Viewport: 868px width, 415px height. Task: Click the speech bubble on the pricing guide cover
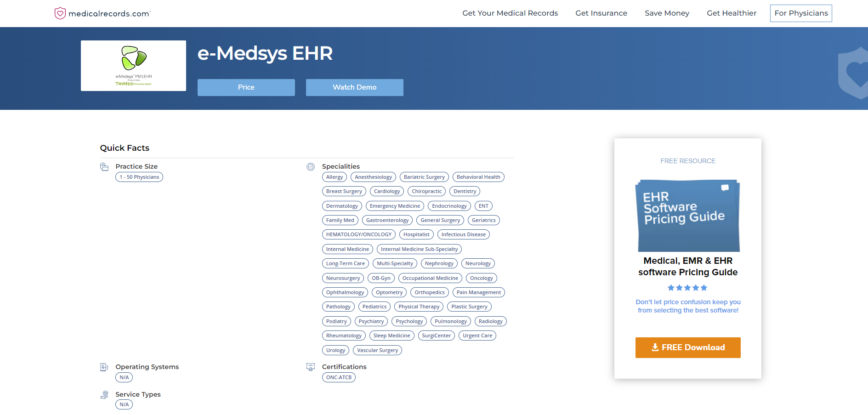[x=725, y=188]
